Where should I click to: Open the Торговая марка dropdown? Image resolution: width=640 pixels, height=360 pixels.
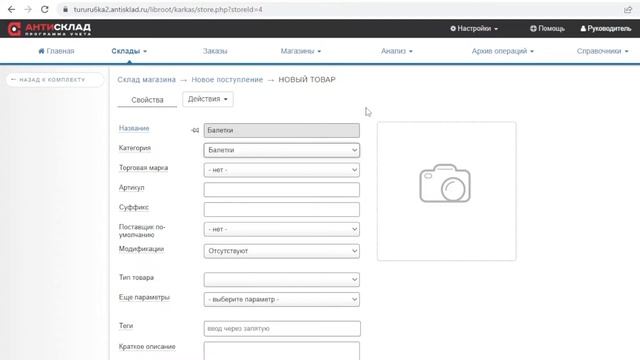point(282,170)
